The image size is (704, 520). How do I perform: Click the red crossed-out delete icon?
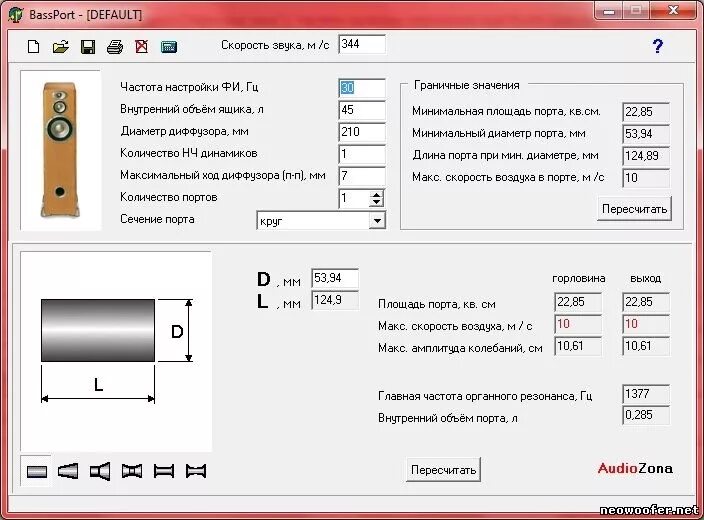[x=142, y=46]
